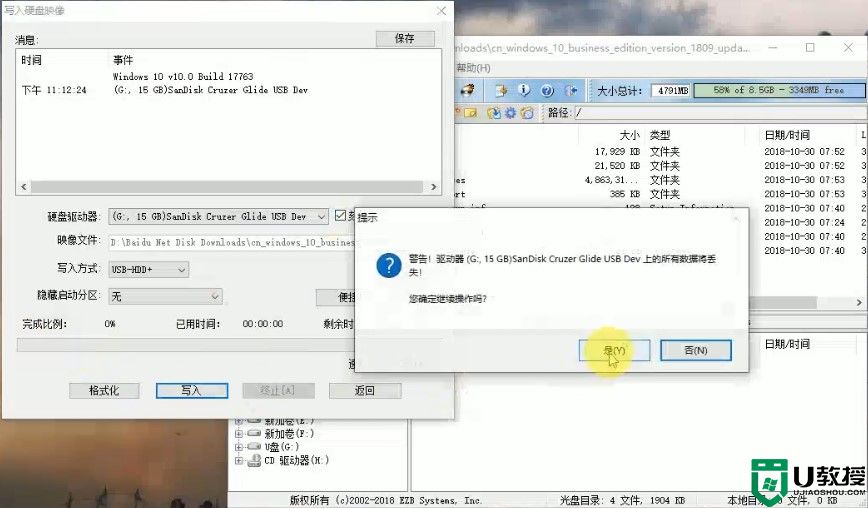The width and height of the screenshot is (868, 508).
Task: Click the write progress bar under 完成比例
Action: pos(185,345)
